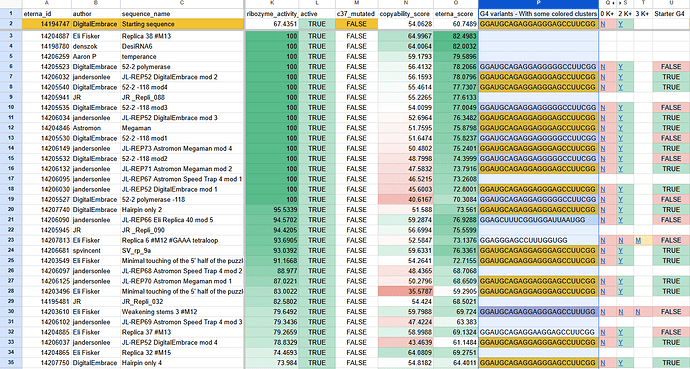Image resolution: width=690 pixels, height=369 pixels.
Task: Expand hidden column using arrow beside S header
Action: [x=621, y=4]
